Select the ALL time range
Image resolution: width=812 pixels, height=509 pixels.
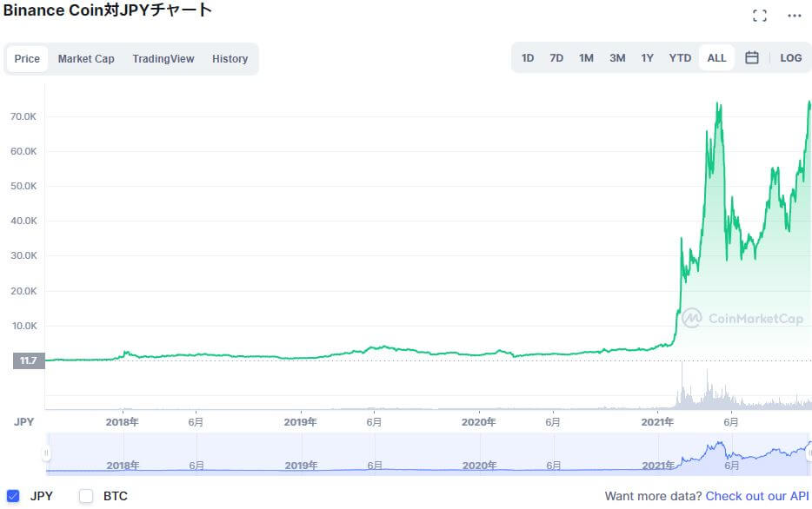tap(716, 58)
